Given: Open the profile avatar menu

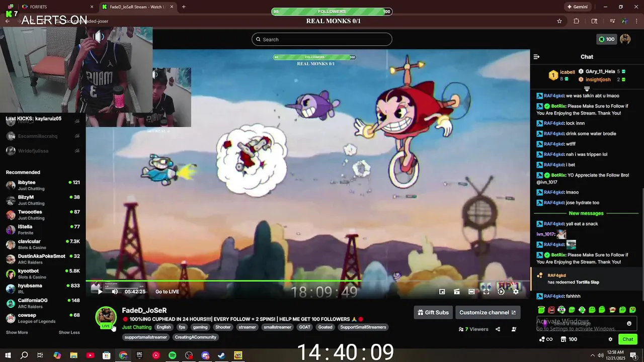Looking at the screenshot, I should (625, 39).
